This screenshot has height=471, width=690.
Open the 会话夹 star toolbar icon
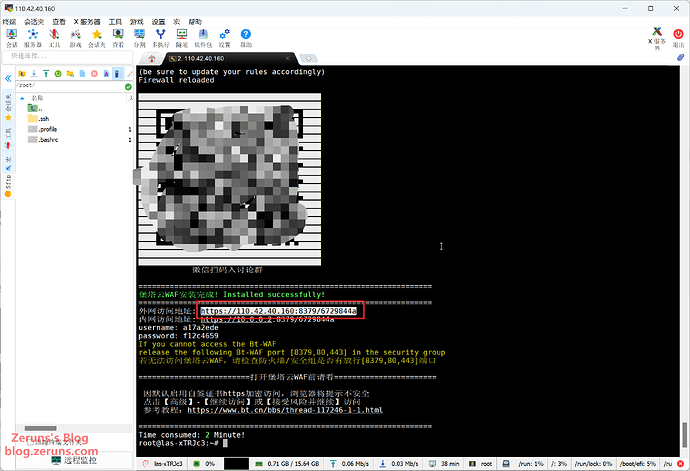coord(96,38)
